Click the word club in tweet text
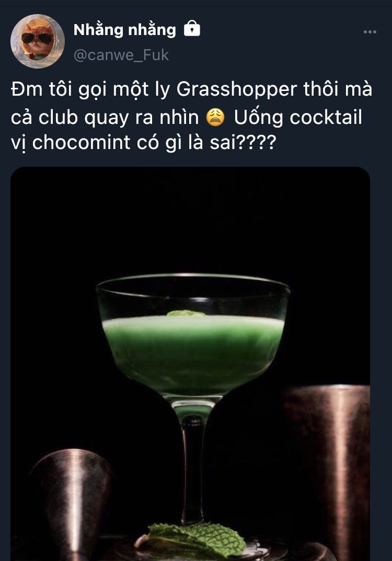The height and width of the screenshot is (561, 392). tap(58, 117)
